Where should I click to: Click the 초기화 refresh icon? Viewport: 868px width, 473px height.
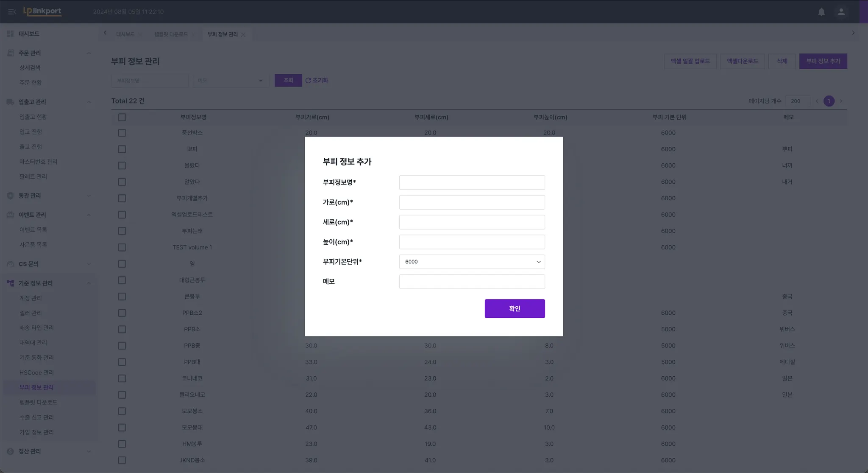[x=308, y=81]
